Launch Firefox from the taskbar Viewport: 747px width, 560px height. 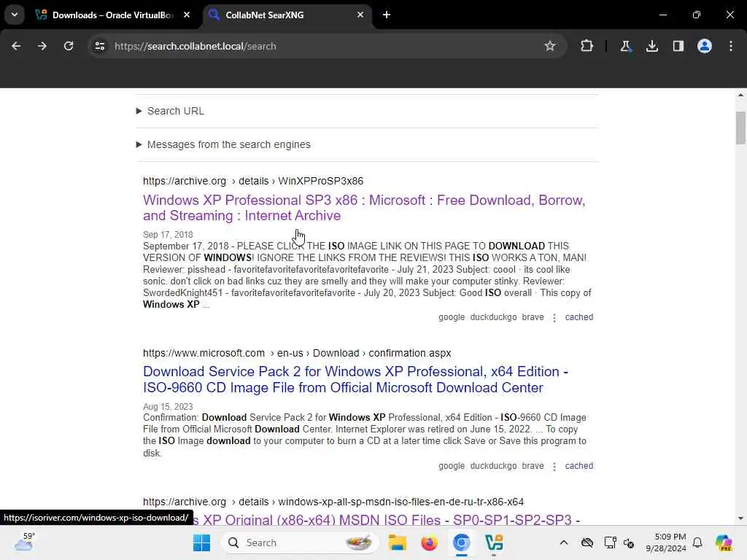pos(429,542)
